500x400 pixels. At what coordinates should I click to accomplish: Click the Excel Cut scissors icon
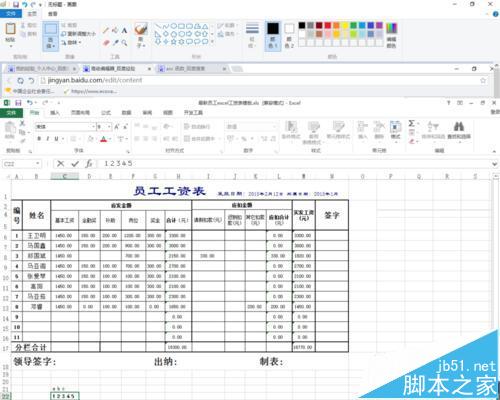[x=22, y=124]
